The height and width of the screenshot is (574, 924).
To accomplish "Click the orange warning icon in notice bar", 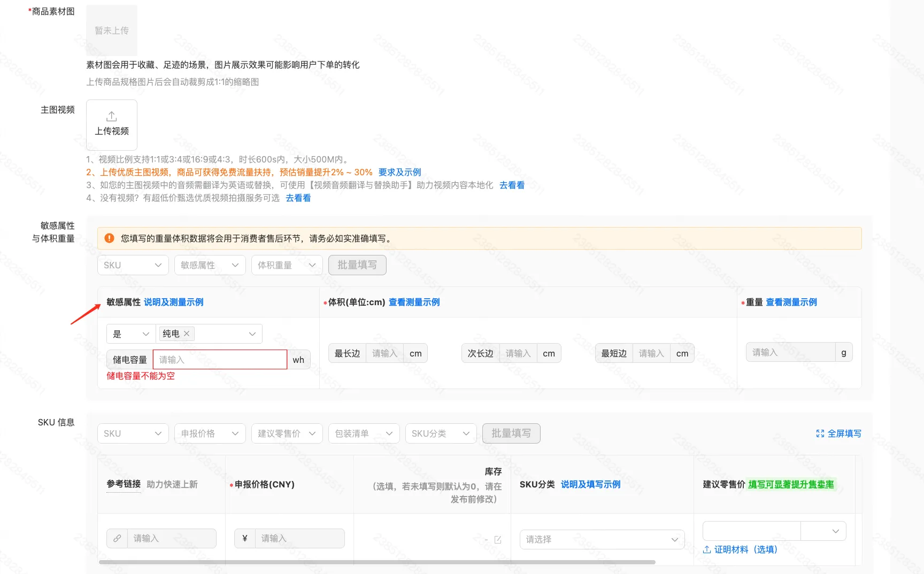I will click(x=109, y=238).
